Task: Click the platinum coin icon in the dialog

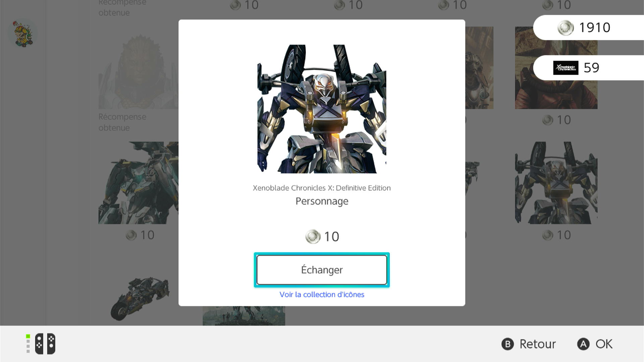Action: [x=313, y=237]
